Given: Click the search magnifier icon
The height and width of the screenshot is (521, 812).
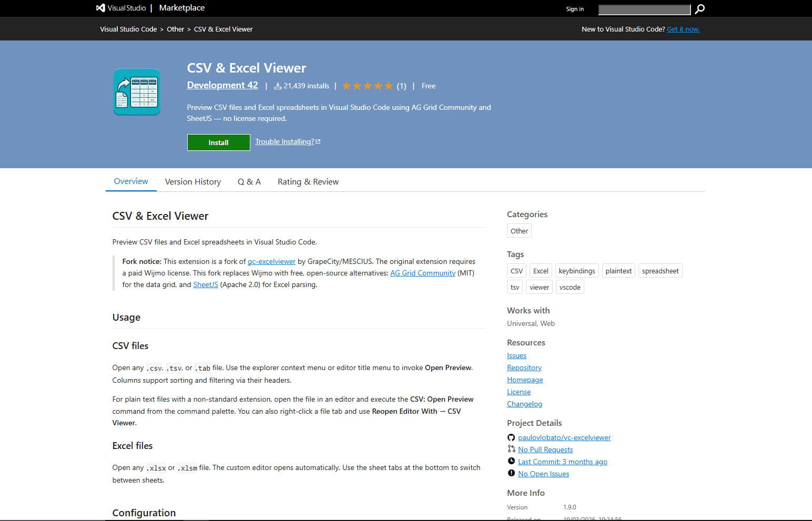Looking at the screenshot, I should 699,9.
